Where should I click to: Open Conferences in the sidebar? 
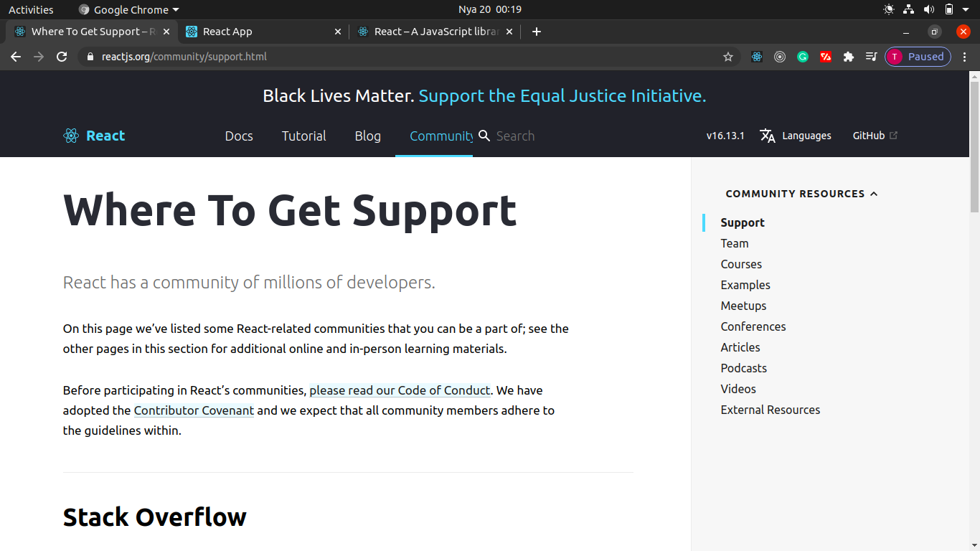click(x=753, y=326)
